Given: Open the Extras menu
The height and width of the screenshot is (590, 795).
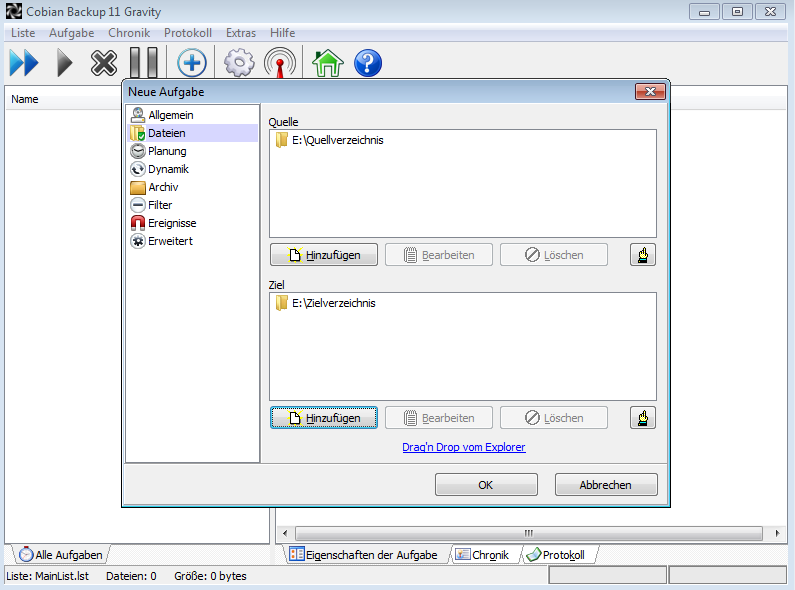Looking at the screenshot, I should coord(241,33).
